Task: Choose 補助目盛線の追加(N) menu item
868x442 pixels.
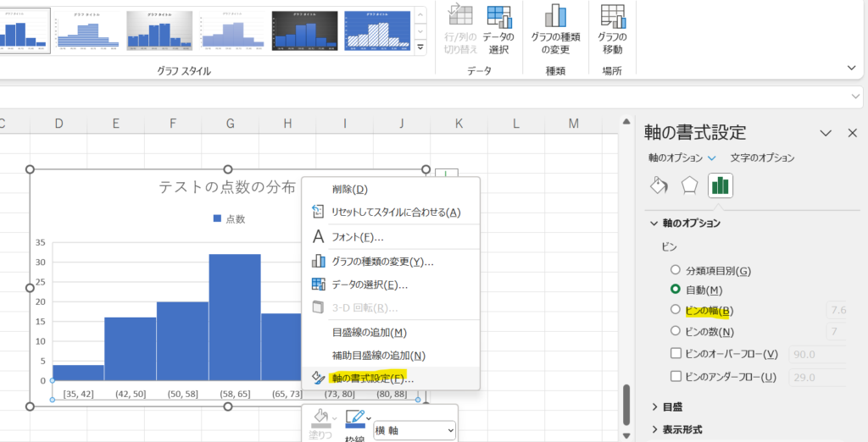Action: 390,356
